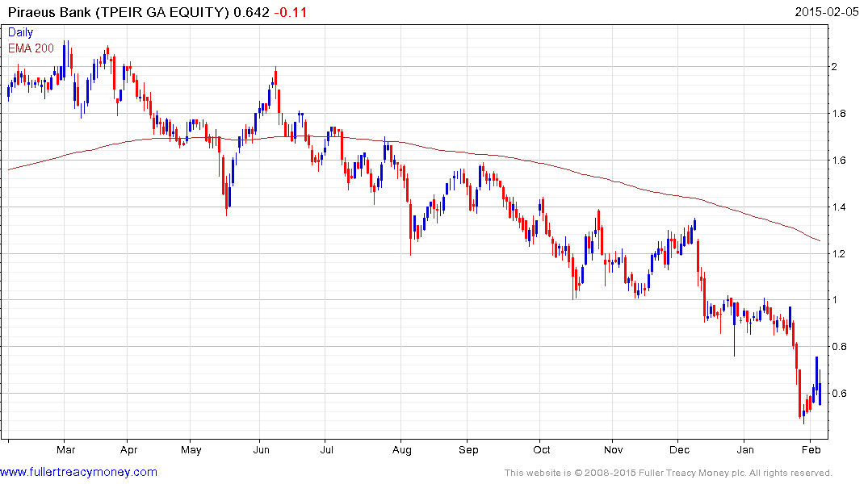Open the www.fullertreacymoney.com link
The height and width of the screenshot is (484, 868).
tap(78, 473)
